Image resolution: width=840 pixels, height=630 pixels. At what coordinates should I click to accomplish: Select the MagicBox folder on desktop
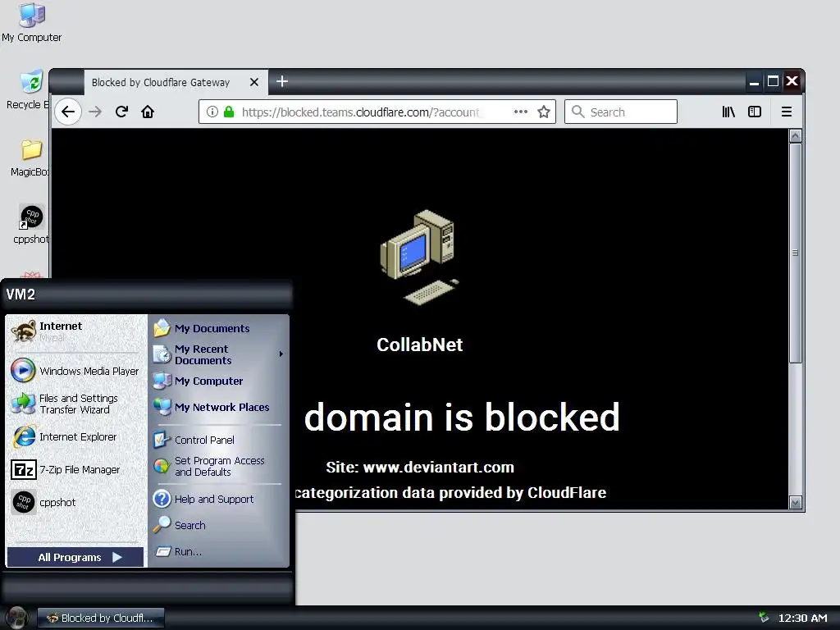[30, 157]
